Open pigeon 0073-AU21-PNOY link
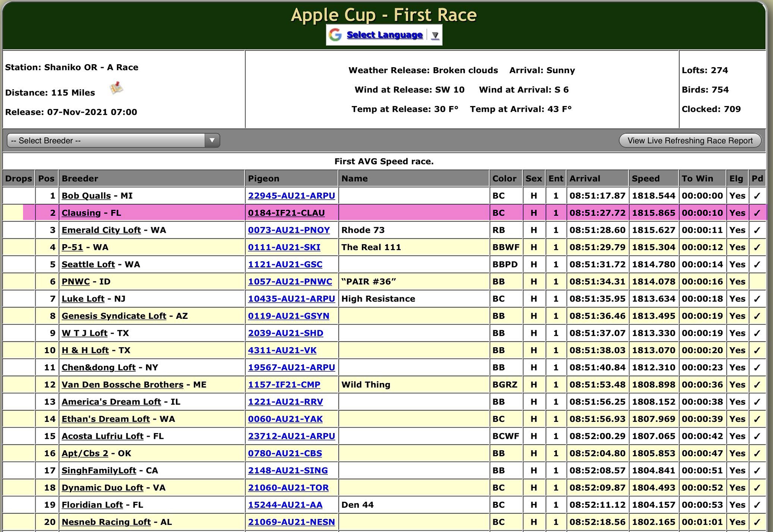 click(x=288, y=230)
